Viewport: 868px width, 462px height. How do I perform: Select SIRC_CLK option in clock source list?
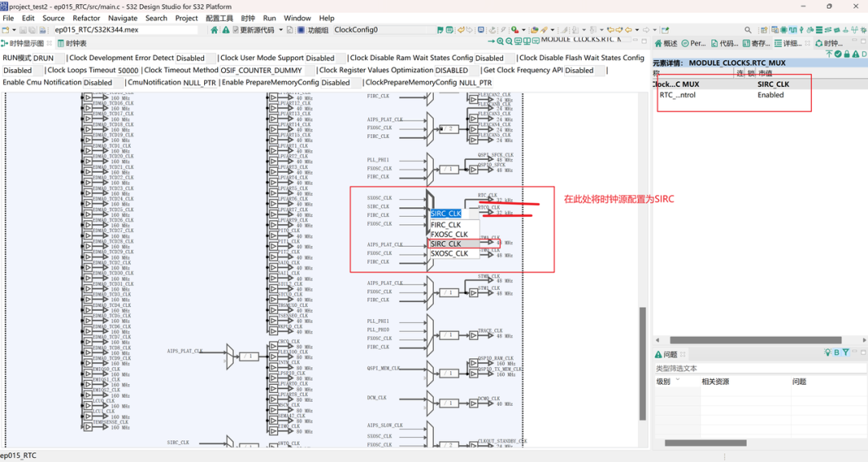446,243
